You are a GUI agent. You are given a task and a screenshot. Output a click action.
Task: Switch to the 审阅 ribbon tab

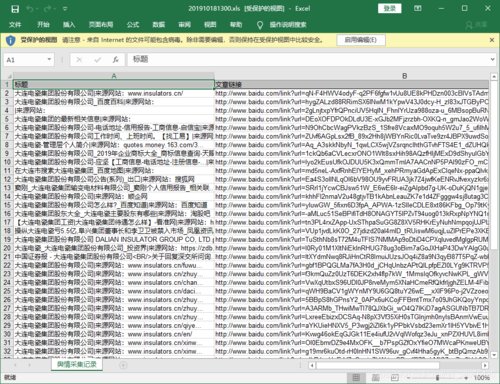pyautogui.click(x=184, y=25)
